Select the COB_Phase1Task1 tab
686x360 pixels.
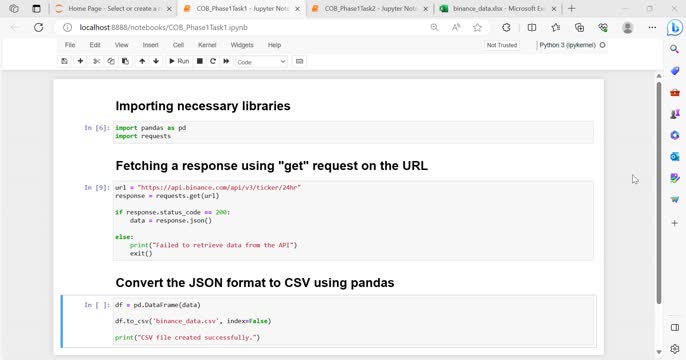(242, 9)
